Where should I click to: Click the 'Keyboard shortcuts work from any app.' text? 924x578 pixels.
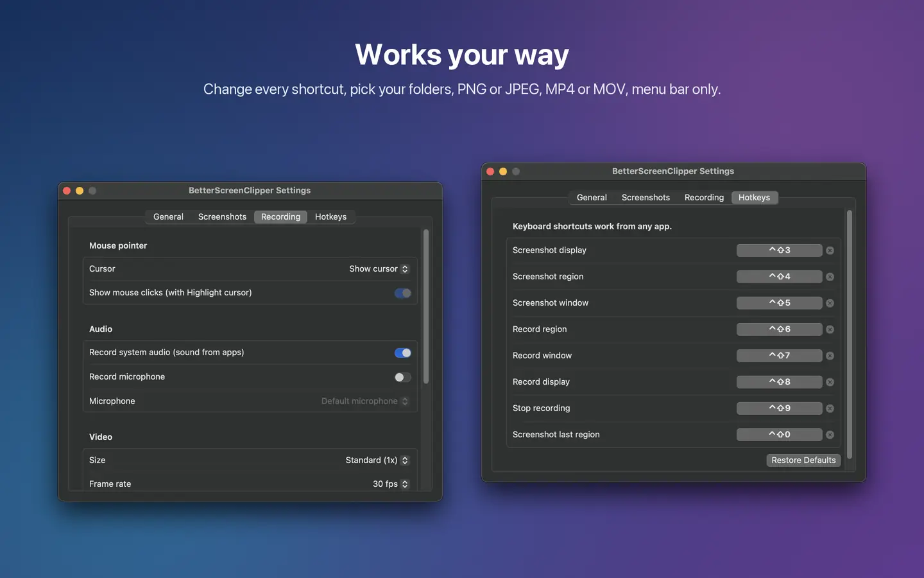(592, 227)
